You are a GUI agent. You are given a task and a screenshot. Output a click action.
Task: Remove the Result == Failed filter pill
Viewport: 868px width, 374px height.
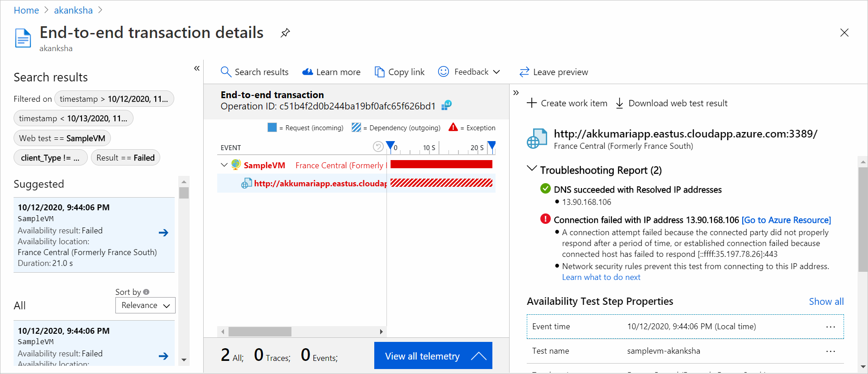[x=125, y=158]
